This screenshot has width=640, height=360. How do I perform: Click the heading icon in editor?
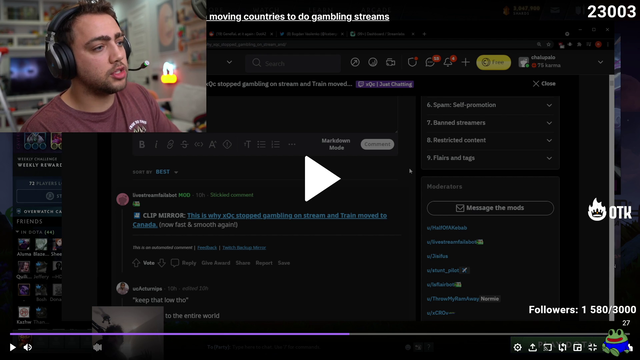click(x=247, y=144)
